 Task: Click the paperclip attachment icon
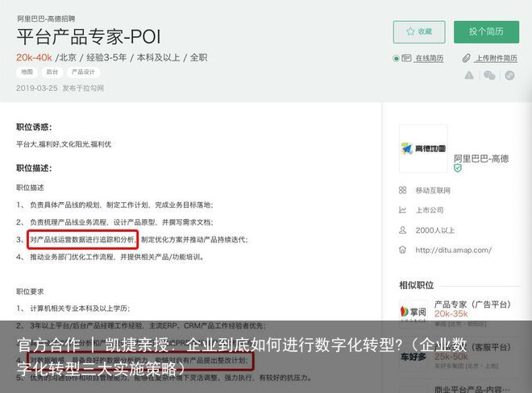(467, 58)
